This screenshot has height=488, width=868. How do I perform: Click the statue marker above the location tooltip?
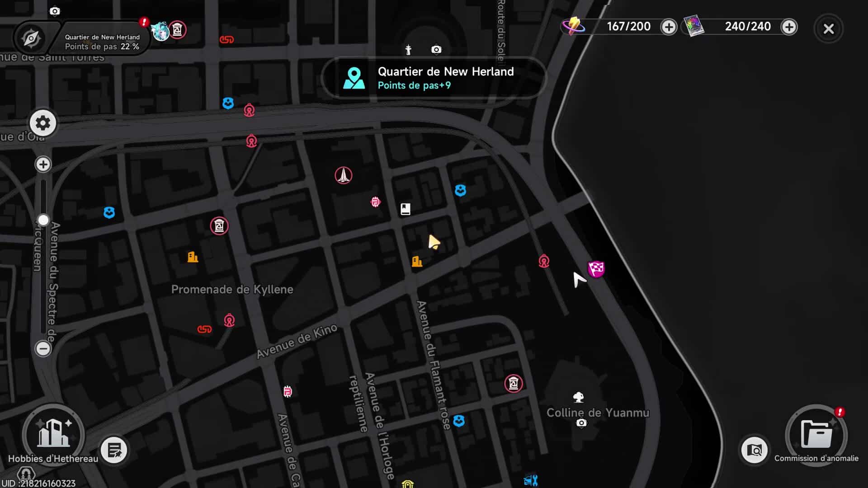[408, 50]
